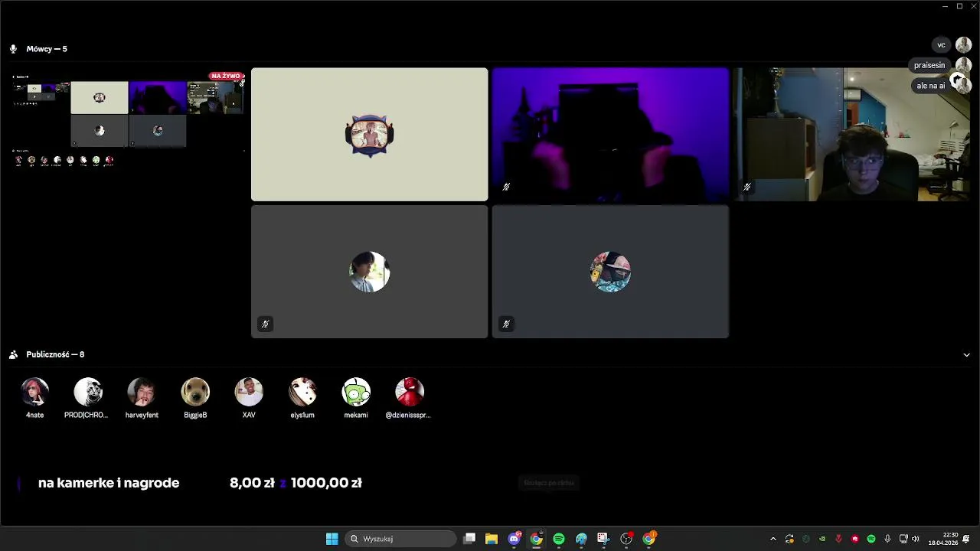Click the mekami username label
980x551 pixels.
[x=356, y=415]
